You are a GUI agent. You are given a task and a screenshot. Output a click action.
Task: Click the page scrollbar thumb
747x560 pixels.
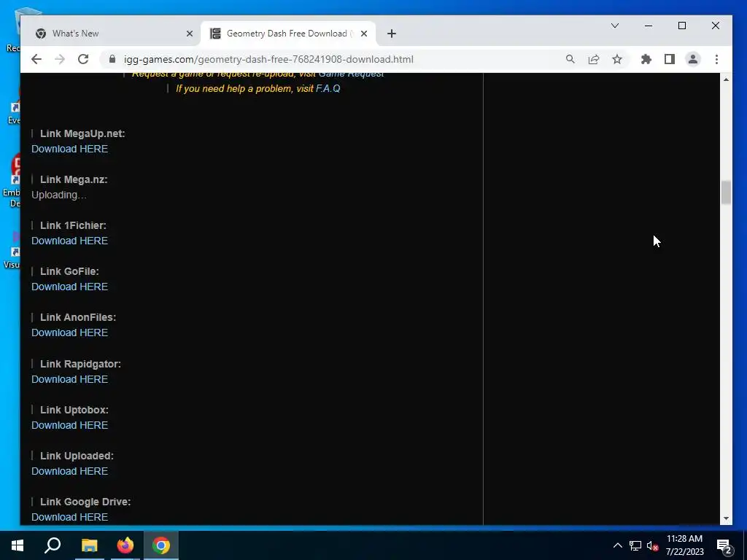pyautogui.click(x=726, y=192)
